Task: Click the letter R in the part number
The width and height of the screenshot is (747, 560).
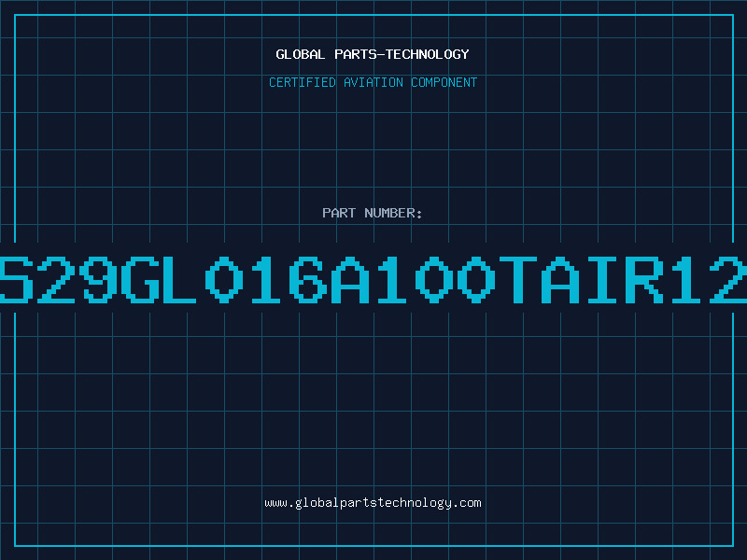Action: pos(644,279)
